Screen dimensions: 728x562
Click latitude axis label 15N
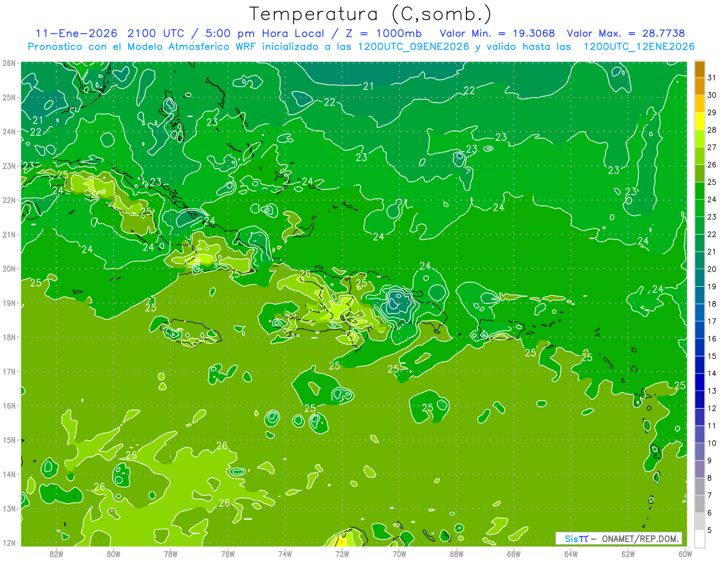pyautogui.click(x=8, y=440)
